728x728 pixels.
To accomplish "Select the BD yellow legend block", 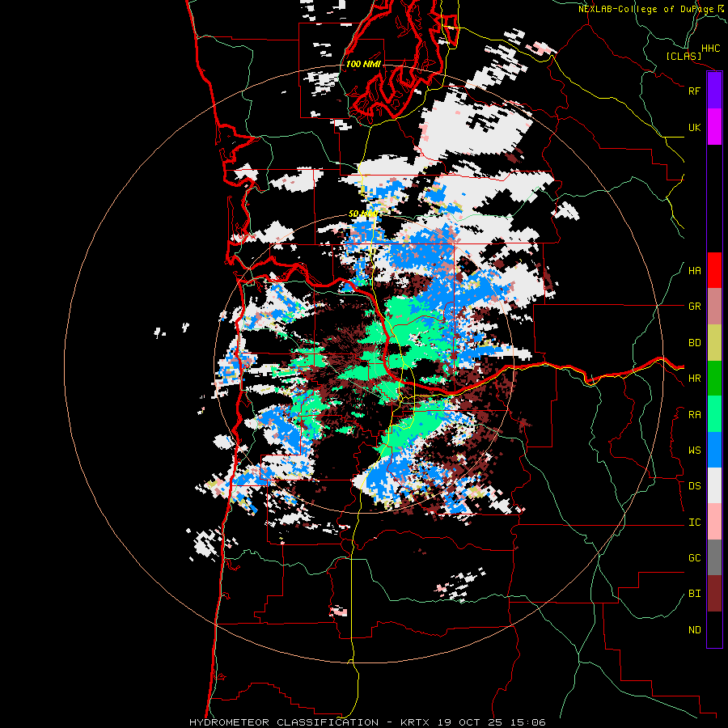I will pos(714,343).
